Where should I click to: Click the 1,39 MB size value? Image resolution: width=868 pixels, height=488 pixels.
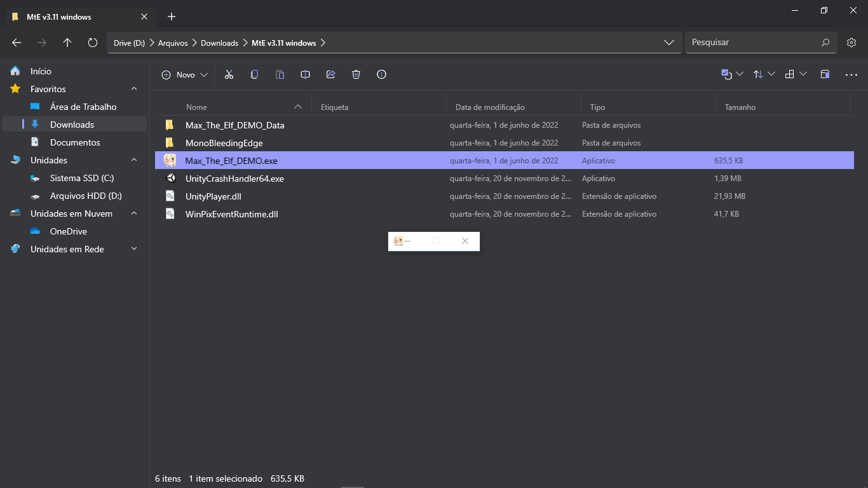(x=728, y=179)
